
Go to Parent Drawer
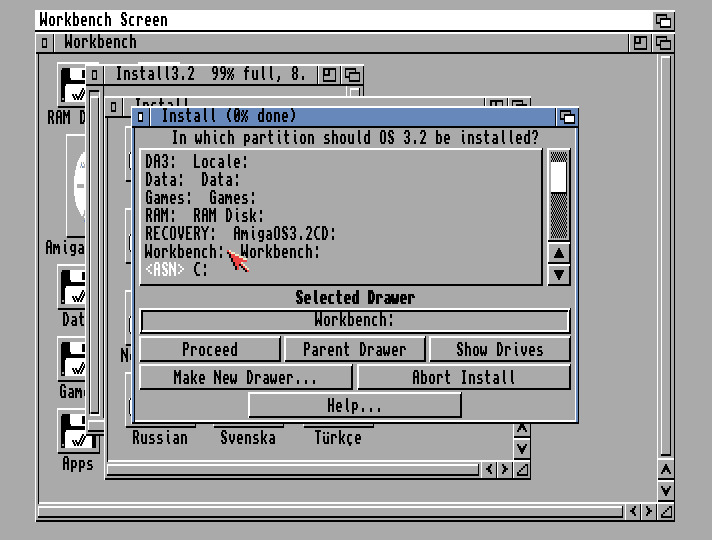click(x=354, y=349)
